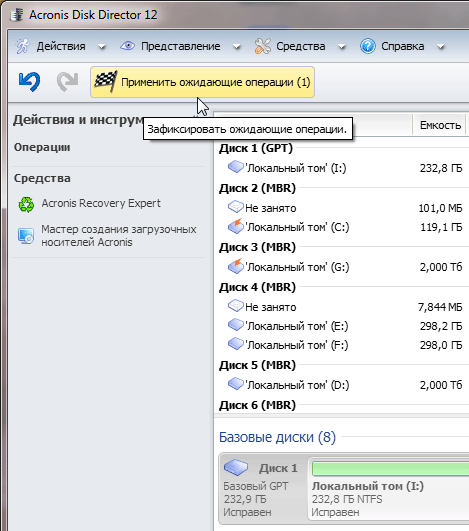Click the flagged volume icon for drive C:
Screen dimensions: 469x531
pyautogui.click(x=236, y=226)
